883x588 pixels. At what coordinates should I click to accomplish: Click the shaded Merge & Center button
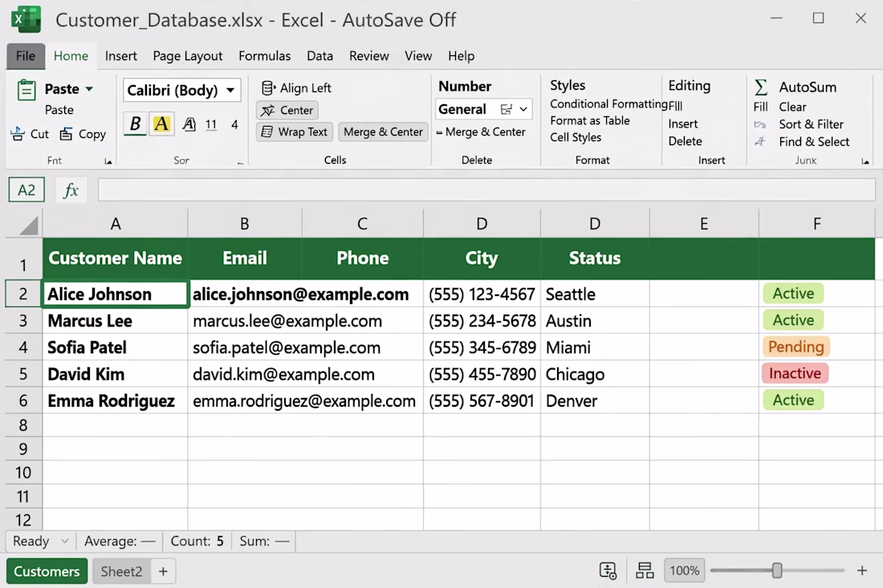383,132
